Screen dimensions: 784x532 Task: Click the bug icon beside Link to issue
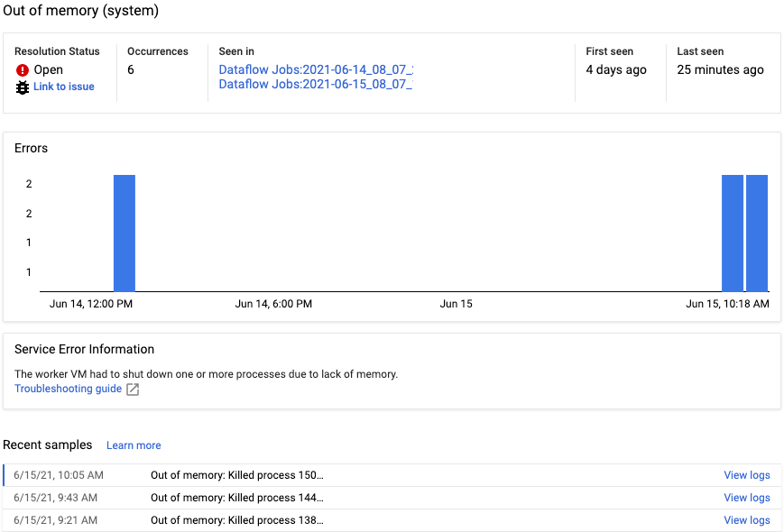(22, 87)
